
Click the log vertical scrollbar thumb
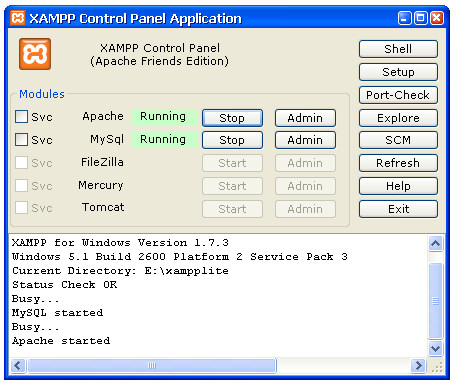click(x=435, y=301)
